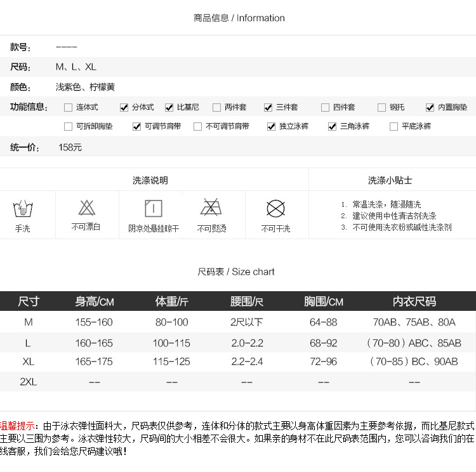The image size is (476, 472).
Task: Click the hand wash (手洗) icon
Action: (23, 209)
